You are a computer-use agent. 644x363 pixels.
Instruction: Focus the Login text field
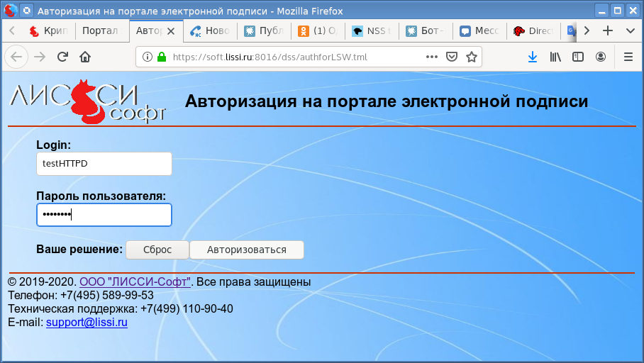[x=104, y=164]
